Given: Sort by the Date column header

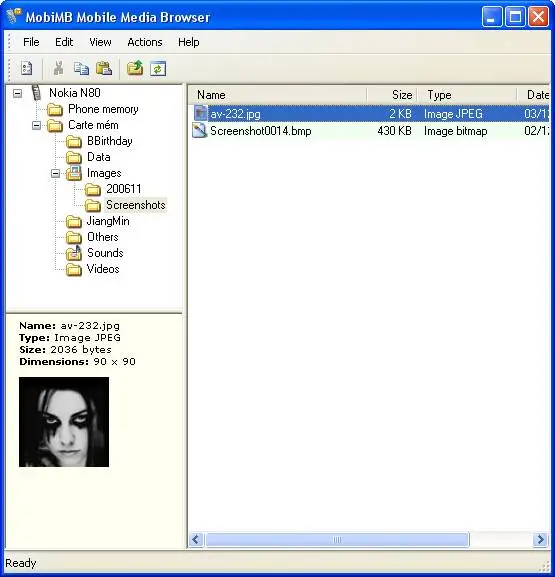Looking at the screenshot, I should 533,95.
